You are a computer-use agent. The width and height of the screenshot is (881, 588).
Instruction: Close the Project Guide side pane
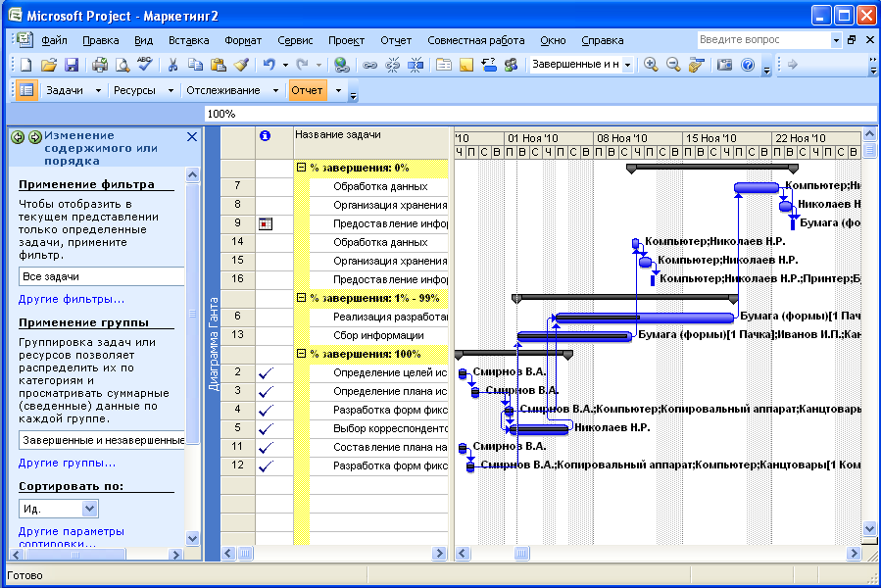click(x=192, y=136)
